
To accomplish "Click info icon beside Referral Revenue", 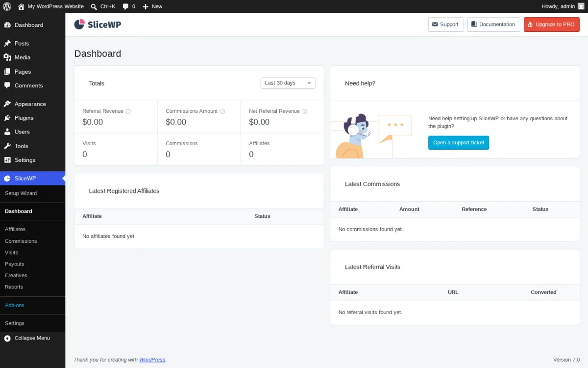I will click(128, 111).
